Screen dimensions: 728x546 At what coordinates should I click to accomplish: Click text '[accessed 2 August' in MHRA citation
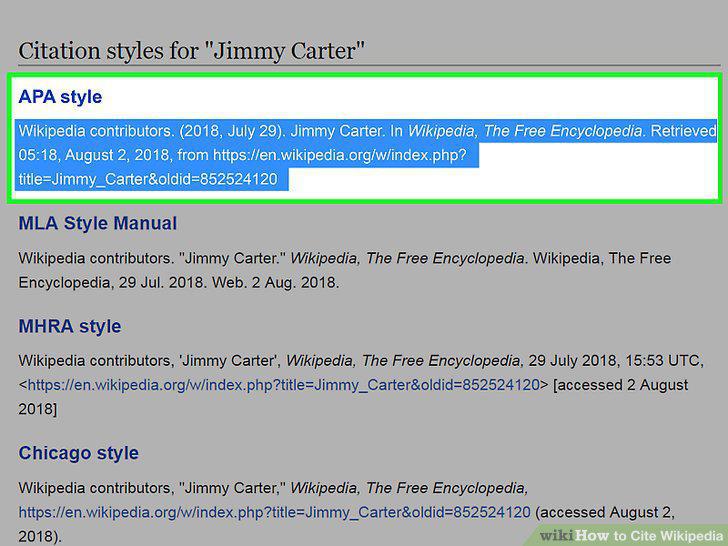621,385
